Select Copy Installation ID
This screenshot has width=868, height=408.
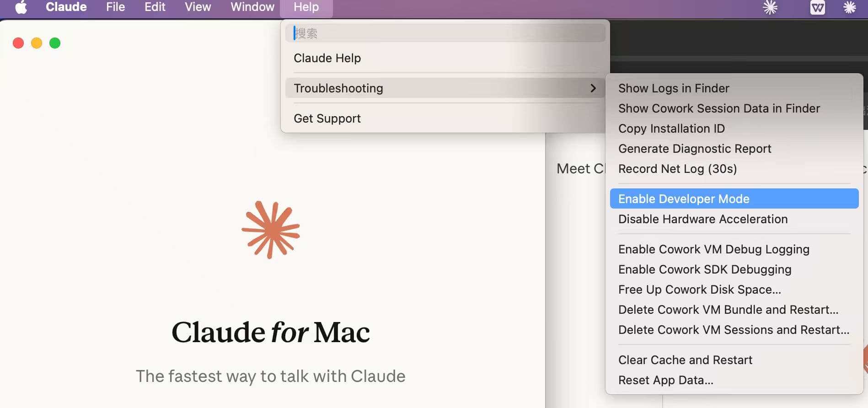pos(734,129)
